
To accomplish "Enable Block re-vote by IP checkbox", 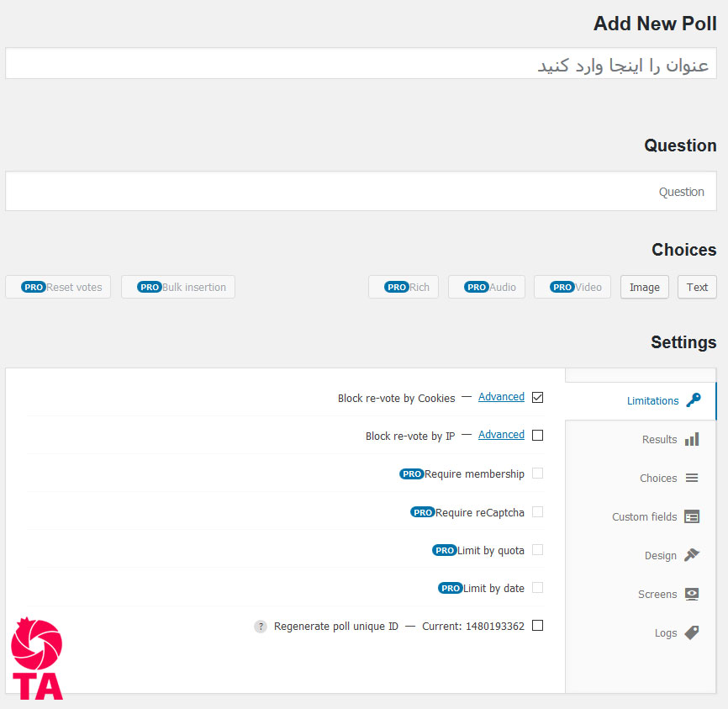I will click(x=538, y=436).
